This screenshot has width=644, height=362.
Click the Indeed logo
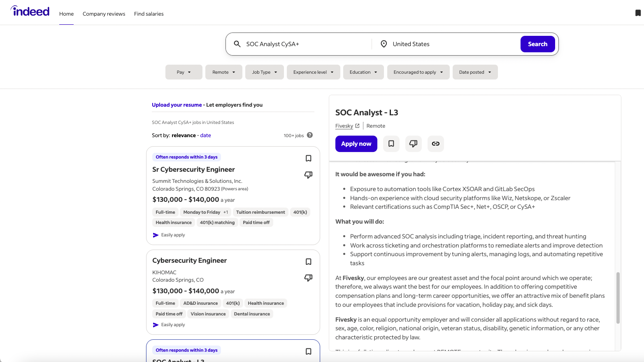tap(30, 12)
